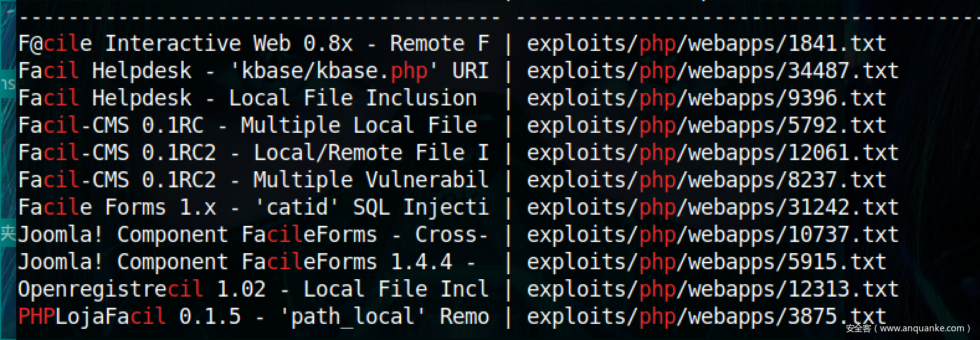The image size is (980, 340).
Task: Select Joomla! Component FacileForms 1.4.4 entry
Action: point(247,262)
